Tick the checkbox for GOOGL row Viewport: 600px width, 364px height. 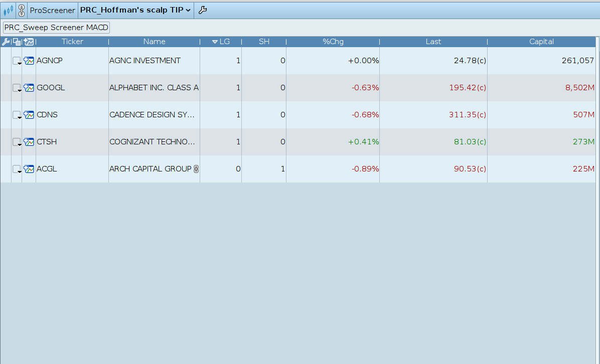[x=16, y=88]
